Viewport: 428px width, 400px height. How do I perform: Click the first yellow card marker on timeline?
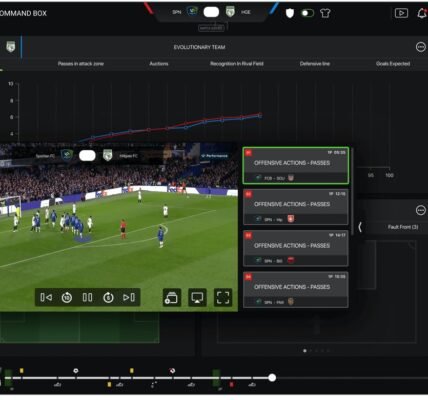[22, 370]
